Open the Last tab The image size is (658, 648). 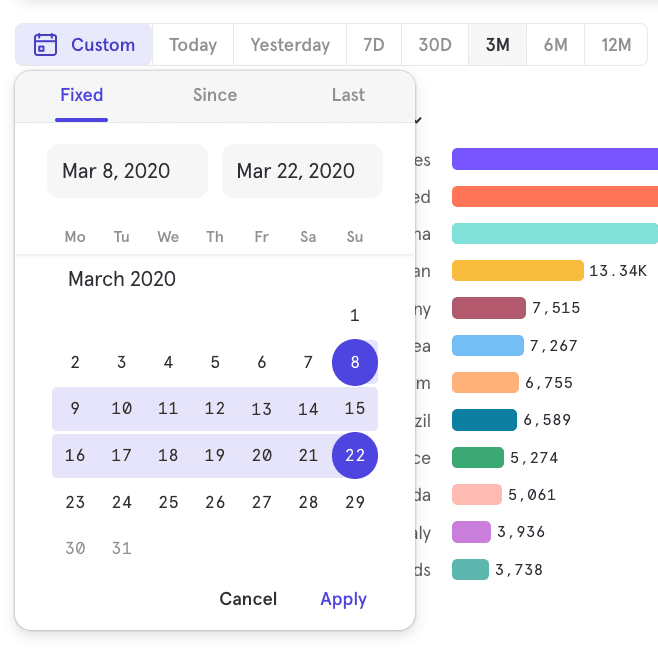pos(348,95)
